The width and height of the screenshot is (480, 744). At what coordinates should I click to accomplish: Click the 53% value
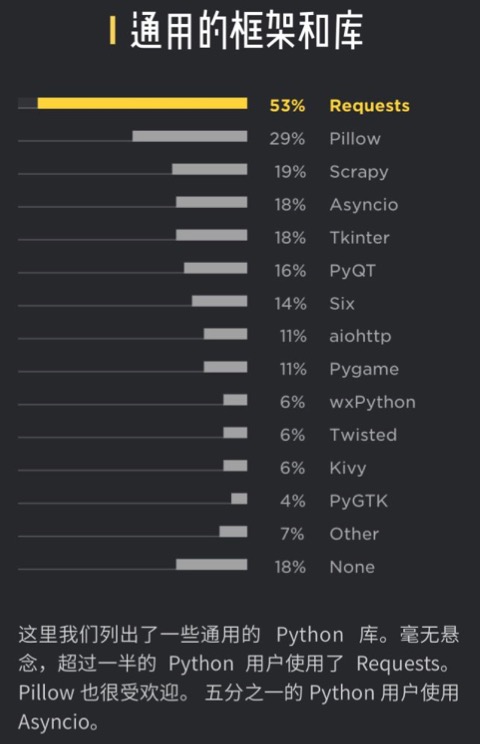point(287,105)
